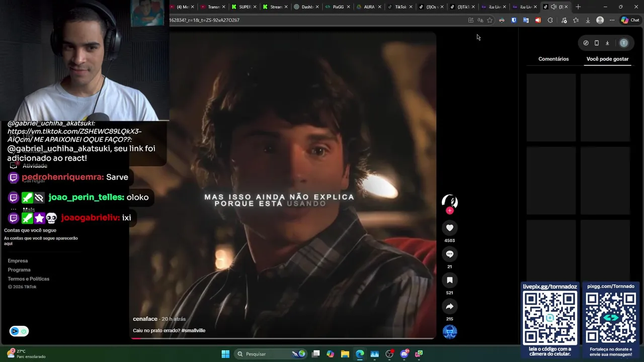644x362 pixels.
Task: Click the get-app phone icon in header
Action: (x=596, y=43)
